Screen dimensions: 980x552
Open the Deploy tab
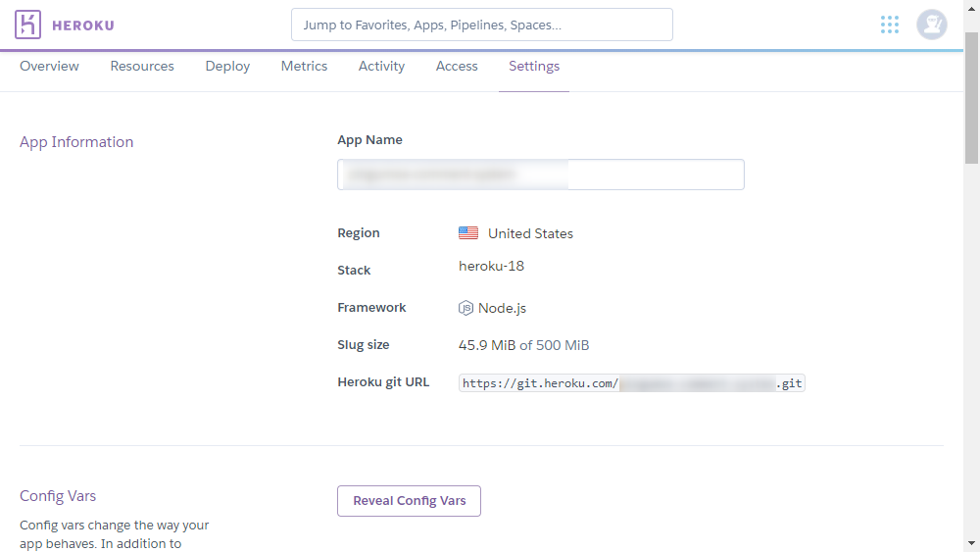point(227,67)
